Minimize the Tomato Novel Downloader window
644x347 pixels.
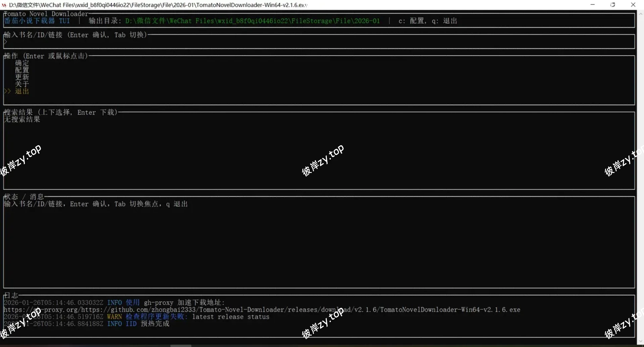[592, 5]
